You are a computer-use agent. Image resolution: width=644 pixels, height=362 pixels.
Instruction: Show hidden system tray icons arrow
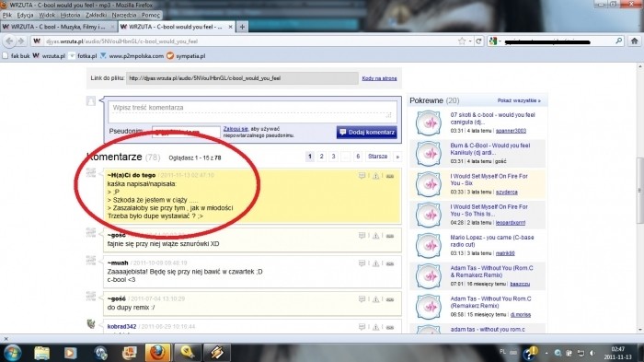click(x=546, y=353)
